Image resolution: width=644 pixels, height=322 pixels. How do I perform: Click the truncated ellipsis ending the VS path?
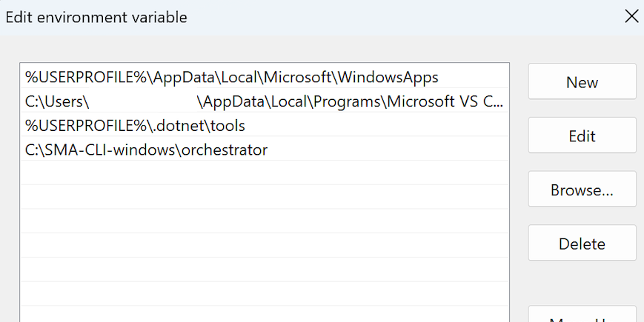493,101
